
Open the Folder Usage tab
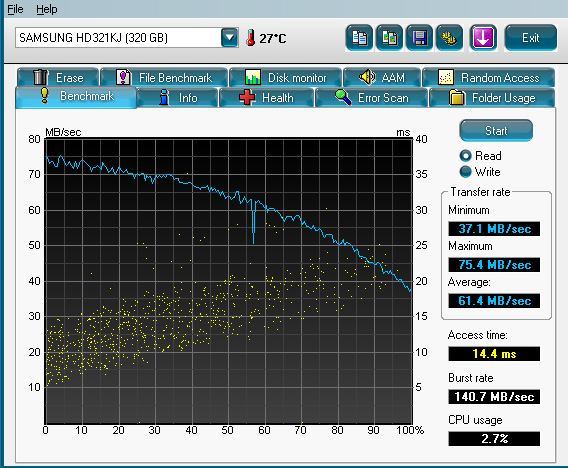pos(492,98)
